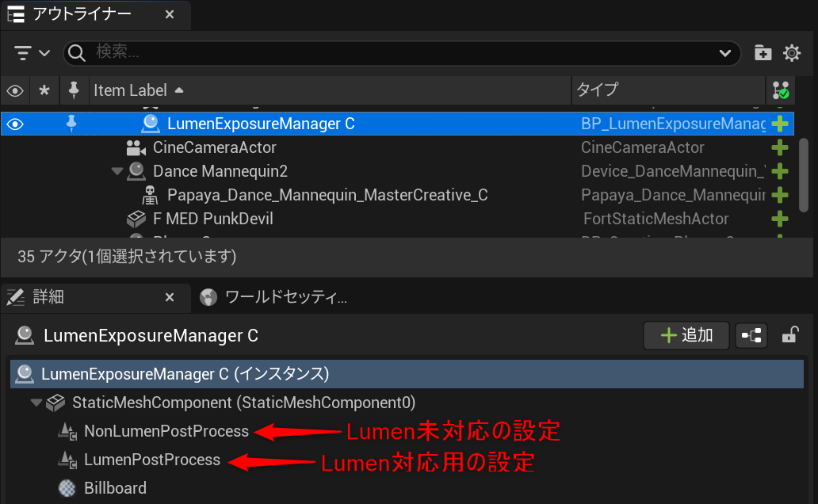Click the Papaya mannequin skeleton icon
The height and width of the screenshot is (504, 818).
[x=151, y=195]
